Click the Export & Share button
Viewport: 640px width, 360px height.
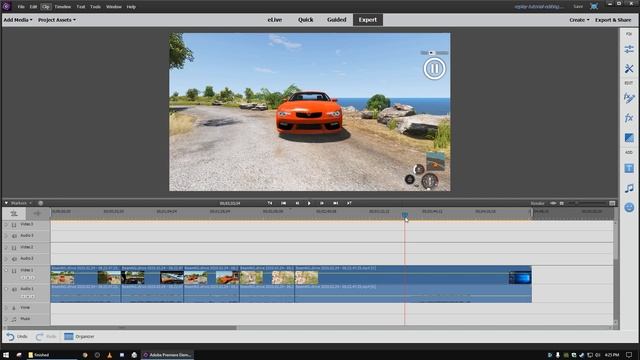pyautogui.click(x=613, y=20)
